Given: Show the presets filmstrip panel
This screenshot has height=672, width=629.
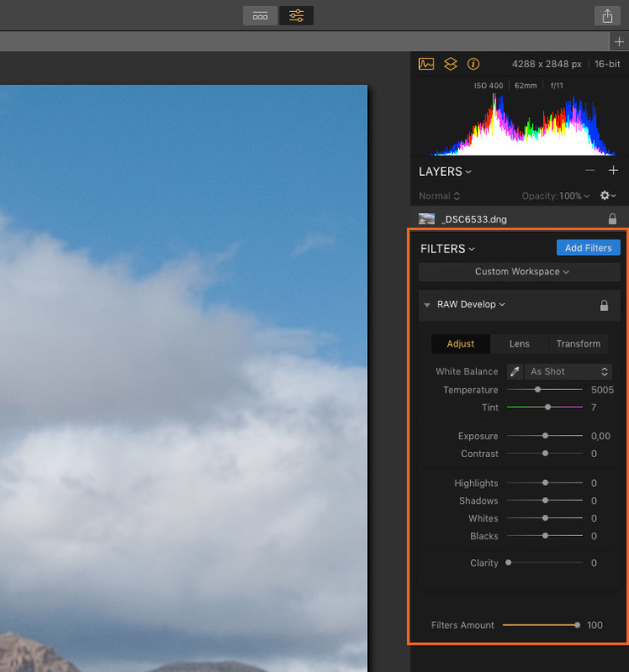Looking at the screenshot, I should [260, 15].
